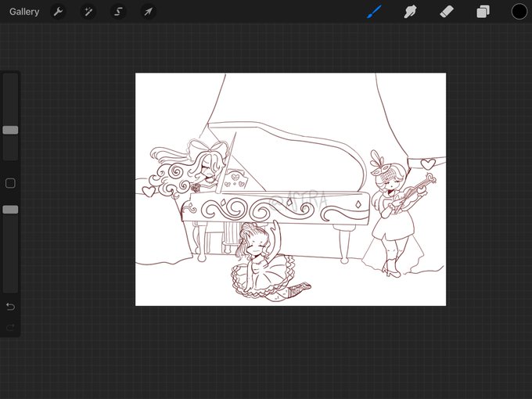The image size is (532, 399).
Task: Open the Layers panel
Action: pyautogui.click(x=483, y=12)
